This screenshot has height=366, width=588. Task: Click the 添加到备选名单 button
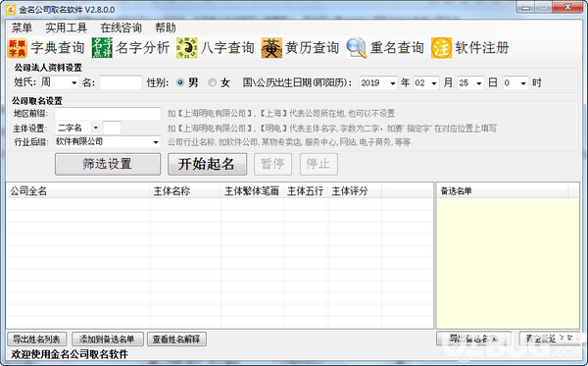pyautogui.click(x=107, y=340)
